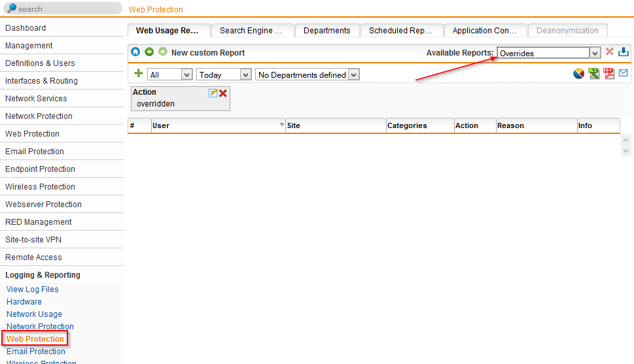Edit the Action overridden filter

pyautogui.click(x=213, y=93)
